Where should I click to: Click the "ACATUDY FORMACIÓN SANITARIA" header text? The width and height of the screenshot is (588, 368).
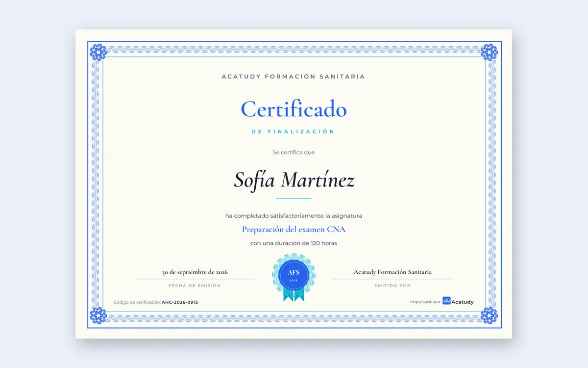tap(294, 77)
